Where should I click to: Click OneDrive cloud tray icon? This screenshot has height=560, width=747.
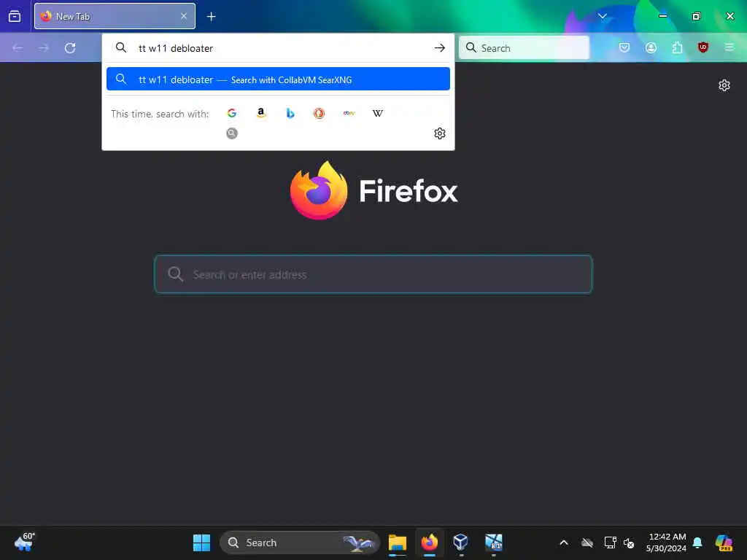coord(587,542)
